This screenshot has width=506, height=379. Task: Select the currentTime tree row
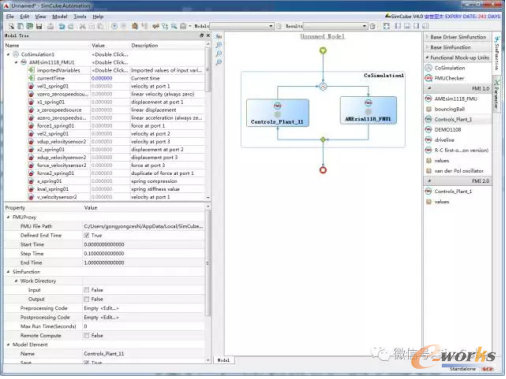pos(104,78)
